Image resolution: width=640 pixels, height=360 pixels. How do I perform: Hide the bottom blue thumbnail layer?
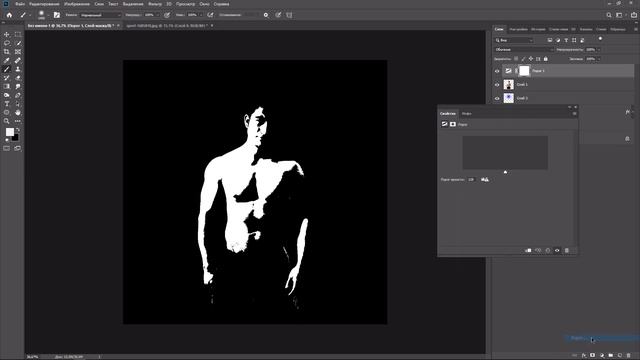point(497,98)
